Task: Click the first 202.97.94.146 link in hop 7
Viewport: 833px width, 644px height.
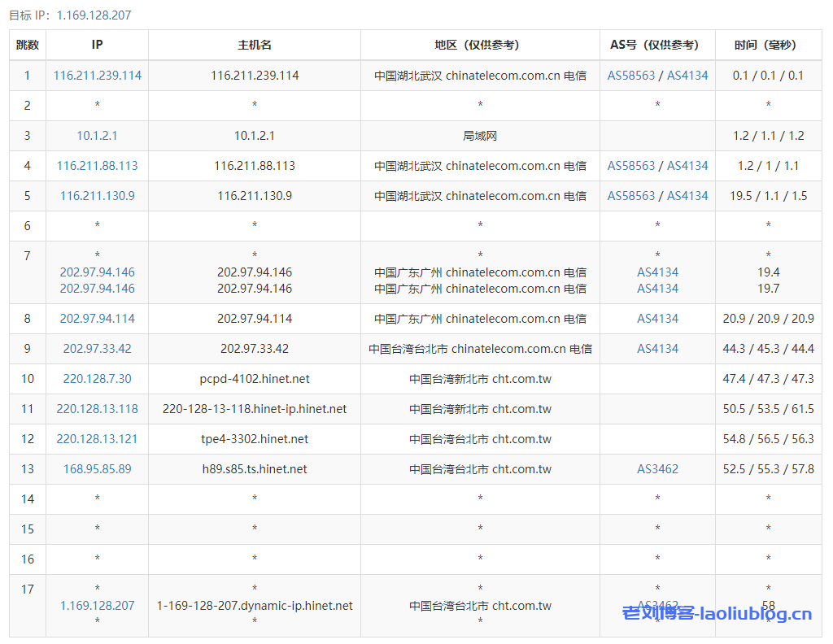Action: pos(97,272)
